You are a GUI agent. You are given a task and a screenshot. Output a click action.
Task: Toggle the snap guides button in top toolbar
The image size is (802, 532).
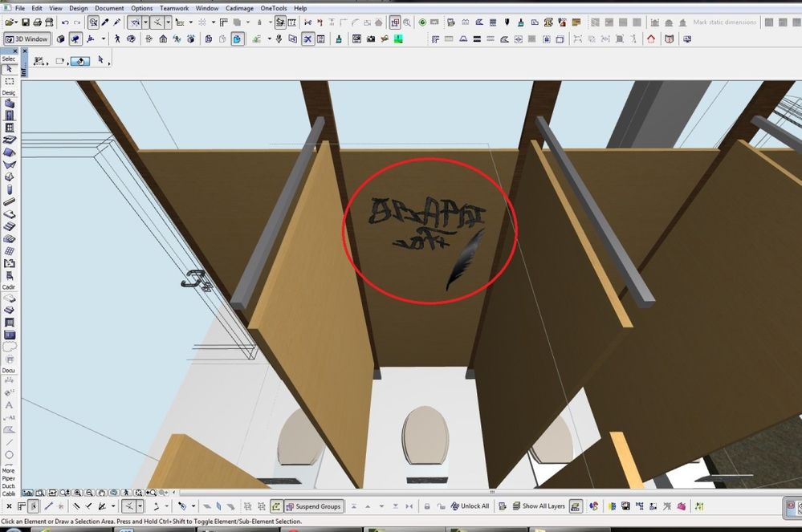(157, 22)
